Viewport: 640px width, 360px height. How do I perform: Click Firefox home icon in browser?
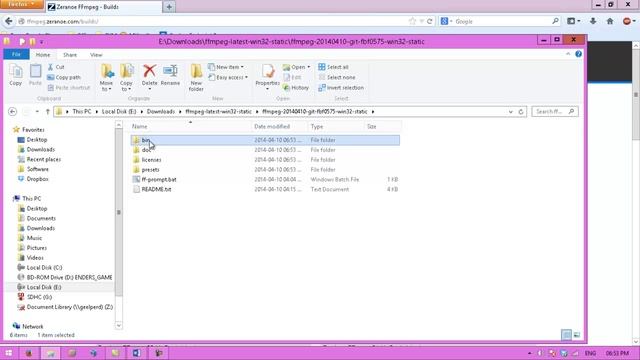click(610, 21)
